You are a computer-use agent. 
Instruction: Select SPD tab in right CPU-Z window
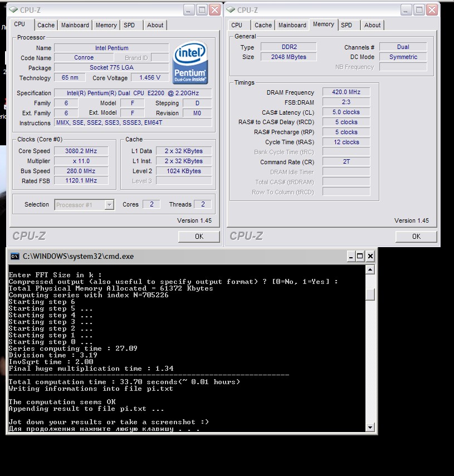point(346,25)
